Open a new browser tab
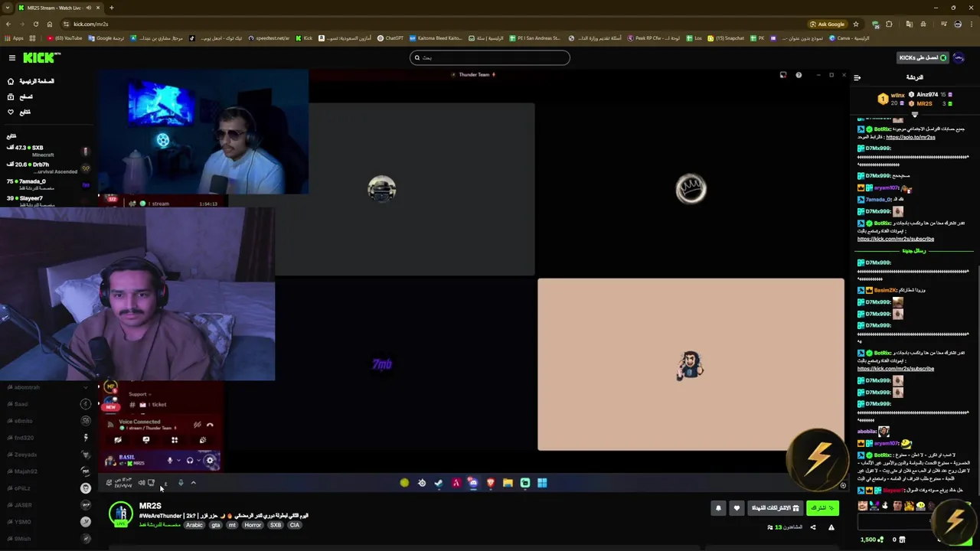980x551 pixels. (111, 8)
